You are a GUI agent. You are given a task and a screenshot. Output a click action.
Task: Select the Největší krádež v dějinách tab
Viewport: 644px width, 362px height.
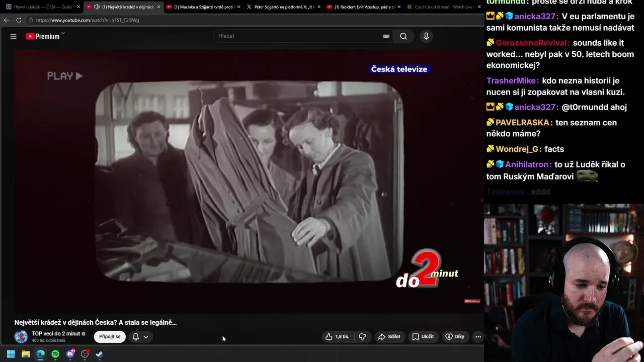coord(124,7)
